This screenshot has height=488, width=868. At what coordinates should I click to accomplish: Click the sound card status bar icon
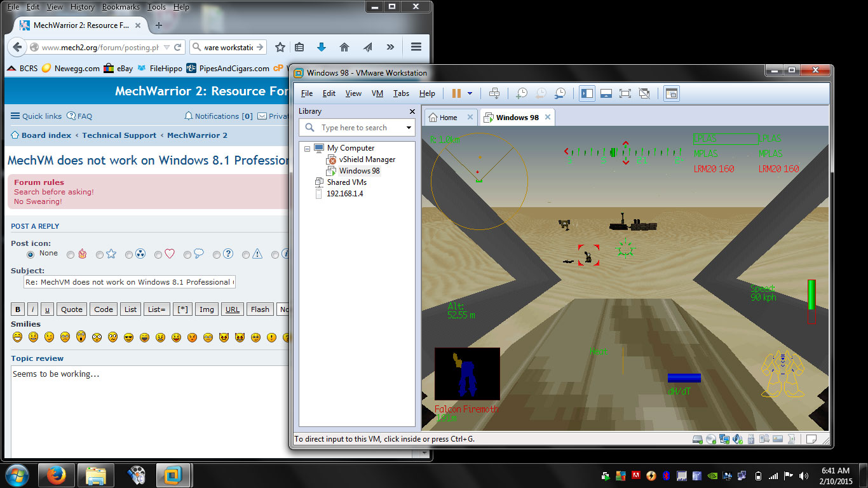pyautogui.click(x=738, y=438)
